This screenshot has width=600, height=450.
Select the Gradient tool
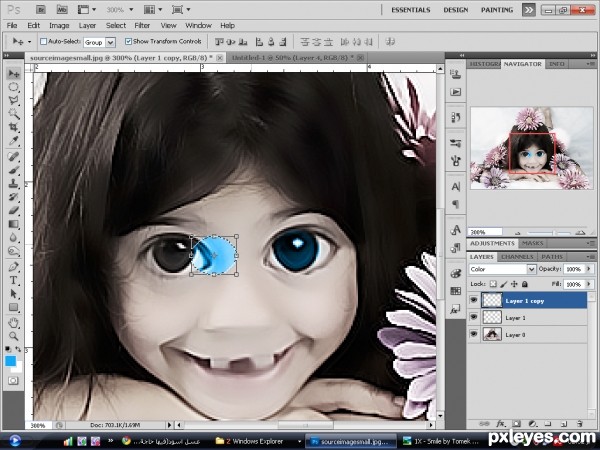pos(13,224)
